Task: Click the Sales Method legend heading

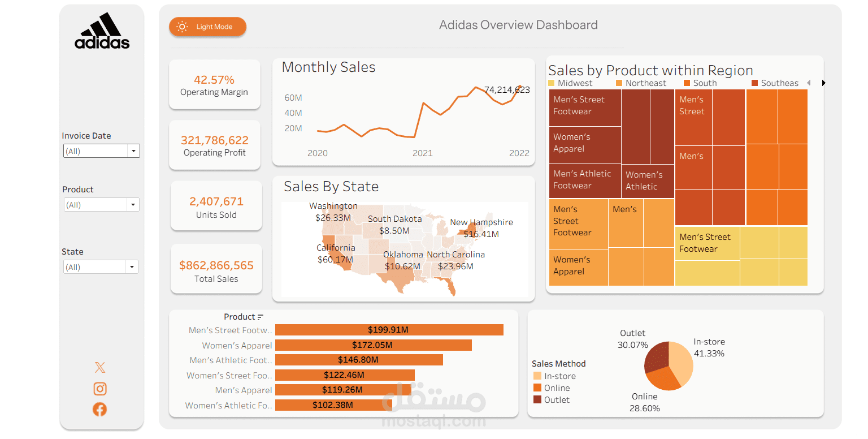Action: coord(559,364)
